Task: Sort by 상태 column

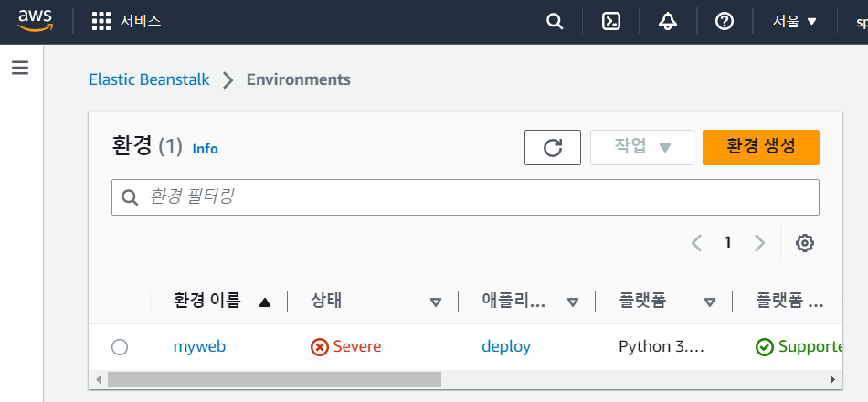Action: pos(376,301)
